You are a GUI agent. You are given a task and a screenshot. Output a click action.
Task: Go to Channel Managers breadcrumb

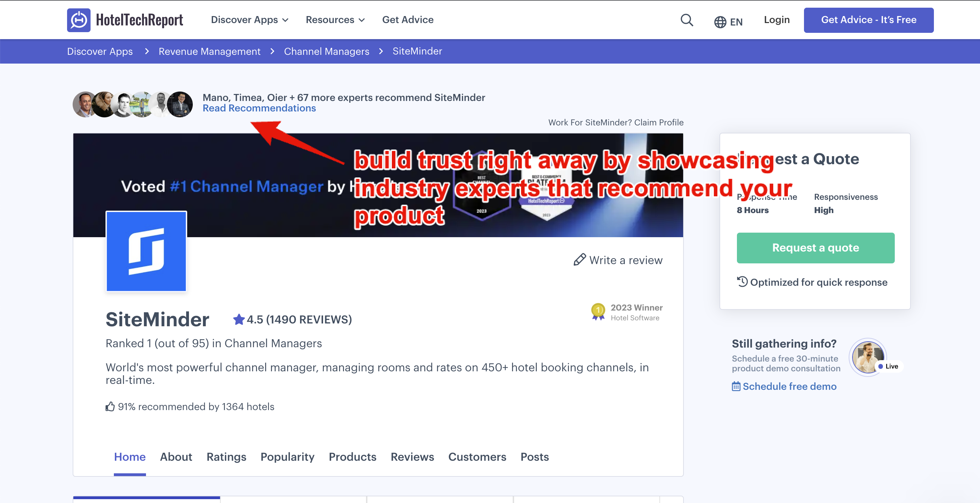pos(327,51)
